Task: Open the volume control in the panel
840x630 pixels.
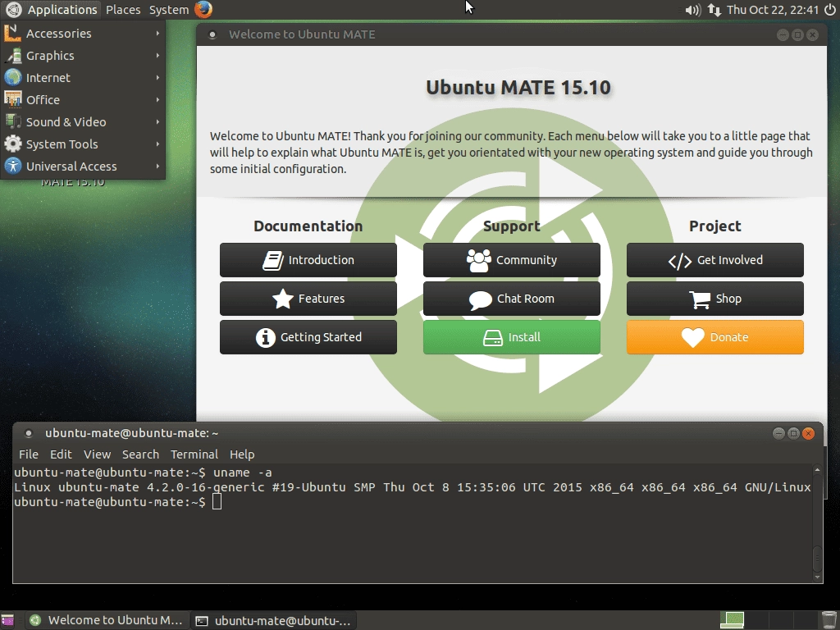Action: 692,10
